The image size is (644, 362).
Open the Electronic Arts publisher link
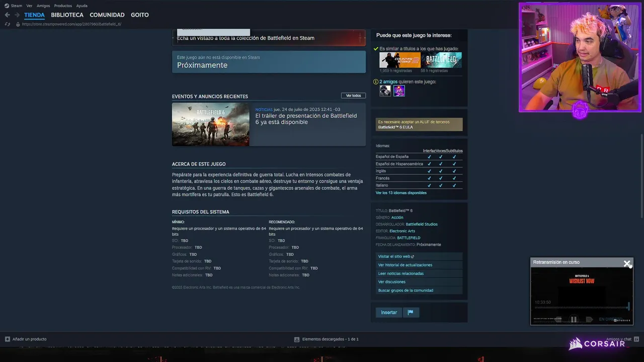pos(402,231)
